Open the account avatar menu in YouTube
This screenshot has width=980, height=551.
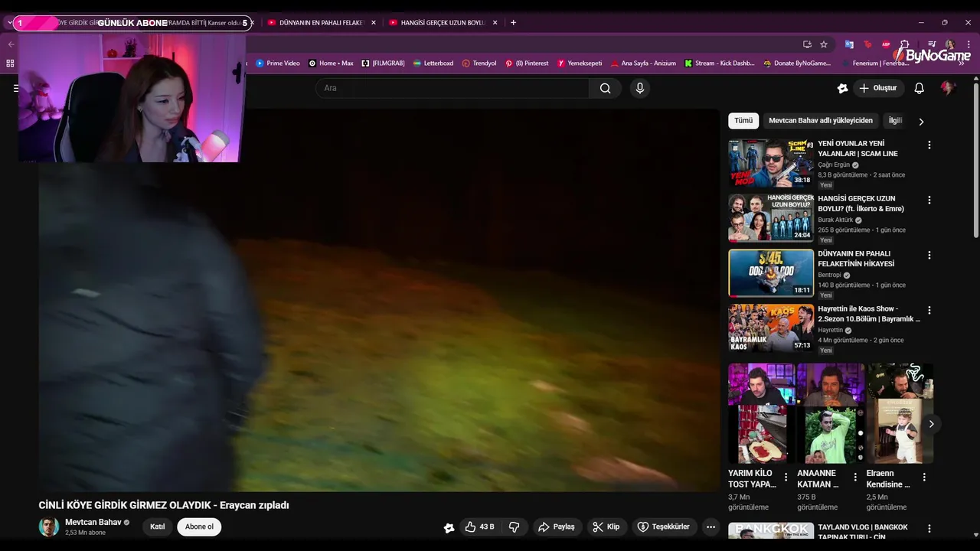(948, 88)
